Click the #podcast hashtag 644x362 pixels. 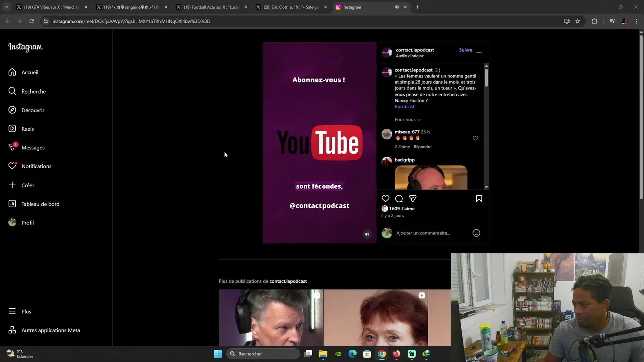click(x=405, y=107)
